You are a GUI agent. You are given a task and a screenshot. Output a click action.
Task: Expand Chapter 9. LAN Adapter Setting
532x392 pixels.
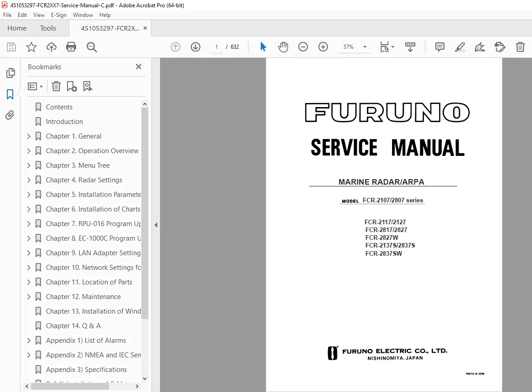click(x=29, y=253)
